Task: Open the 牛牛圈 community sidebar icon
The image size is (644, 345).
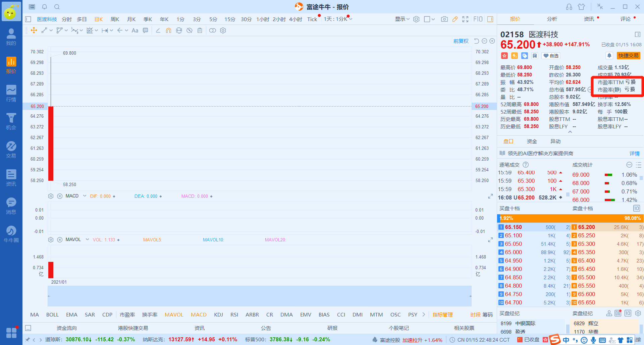Action: [11, 234]
